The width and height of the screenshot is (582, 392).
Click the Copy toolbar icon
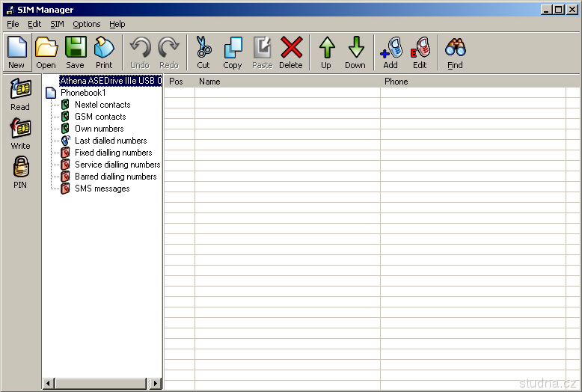tap(233, 52)
